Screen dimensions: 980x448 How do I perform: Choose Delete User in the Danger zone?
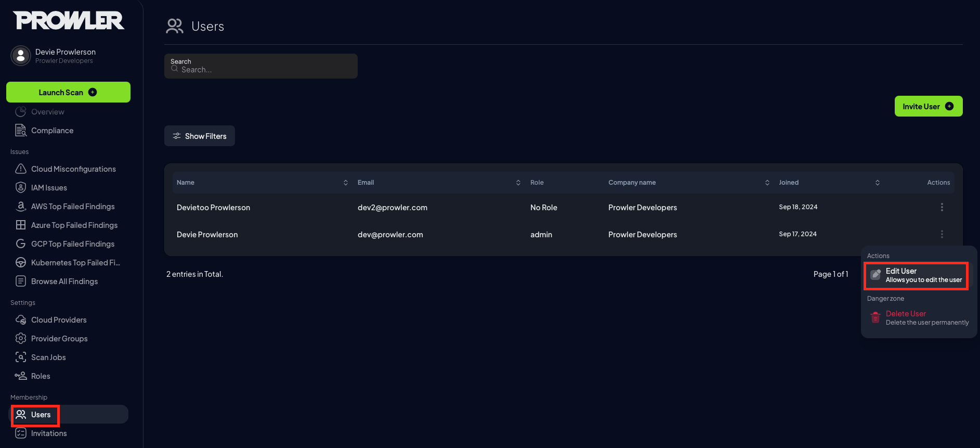919,318
